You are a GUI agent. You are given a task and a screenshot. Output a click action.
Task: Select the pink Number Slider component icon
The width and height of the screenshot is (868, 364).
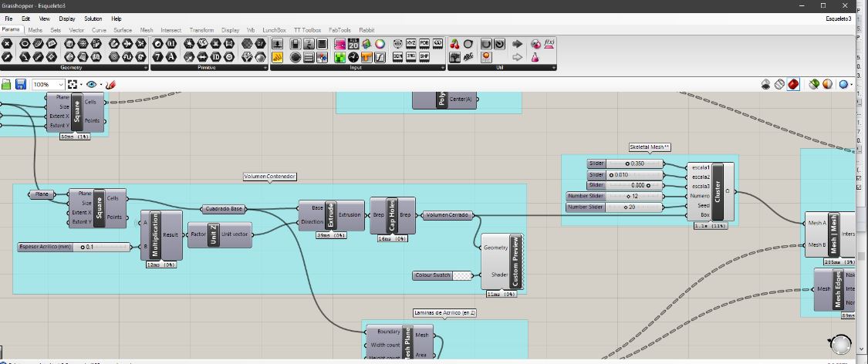(x=340, y=43)
